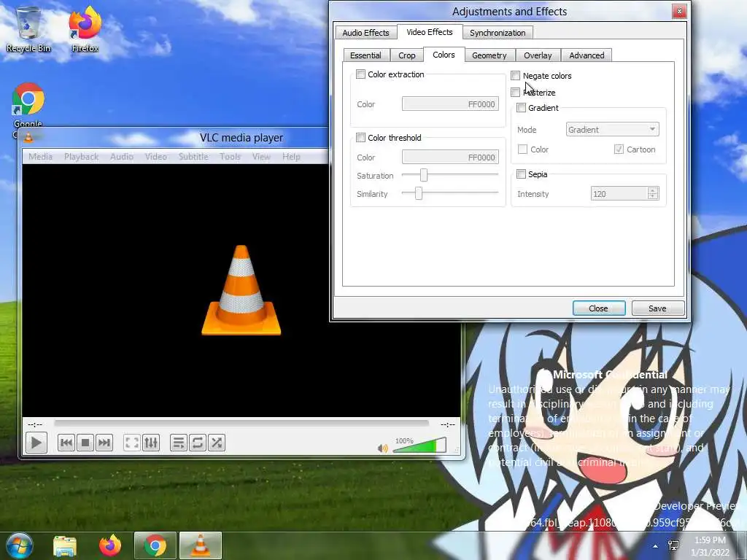Open the View menu in VLC
747x560 pixels.
pyautogui.click(x=261, y=157)
